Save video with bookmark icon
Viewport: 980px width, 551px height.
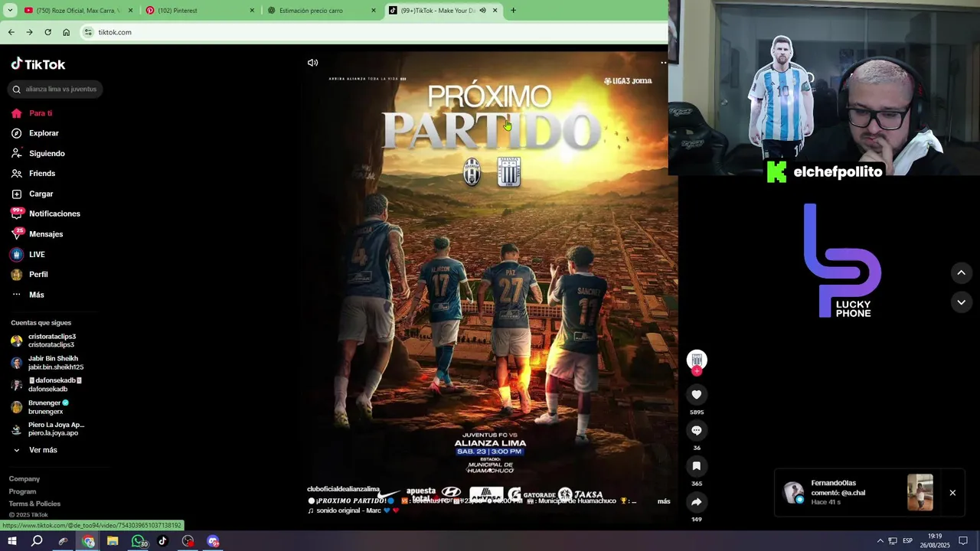click(x=696, y=466)
